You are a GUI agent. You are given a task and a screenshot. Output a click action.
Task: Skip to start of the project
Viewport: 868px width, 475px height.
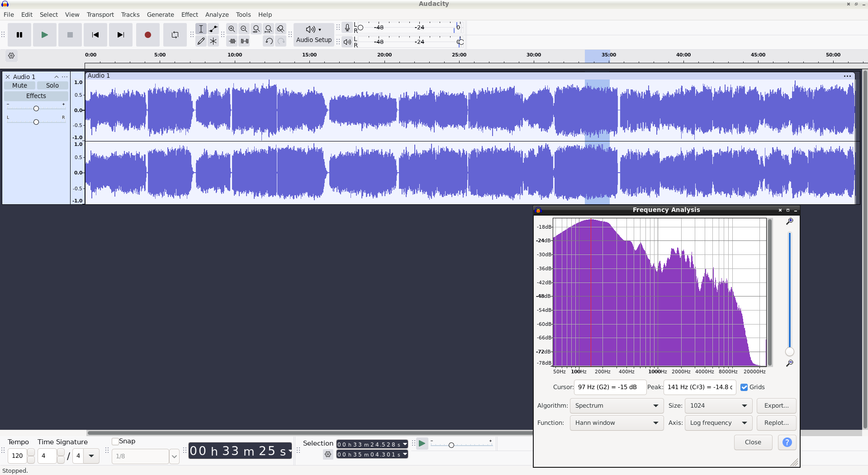95,35
